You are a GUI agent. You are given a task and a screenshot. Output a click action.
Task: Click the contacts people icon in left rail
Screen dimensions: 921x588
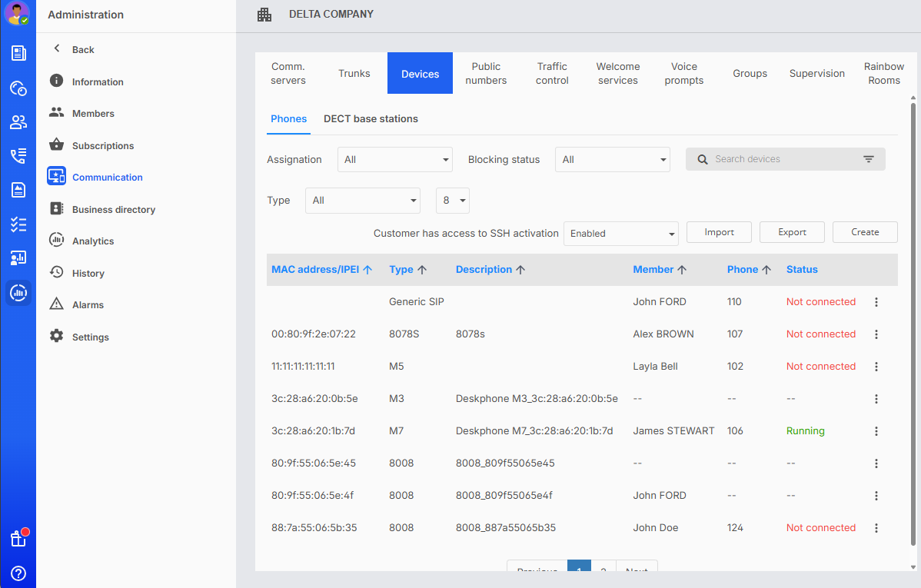click(x=18, y=122)
